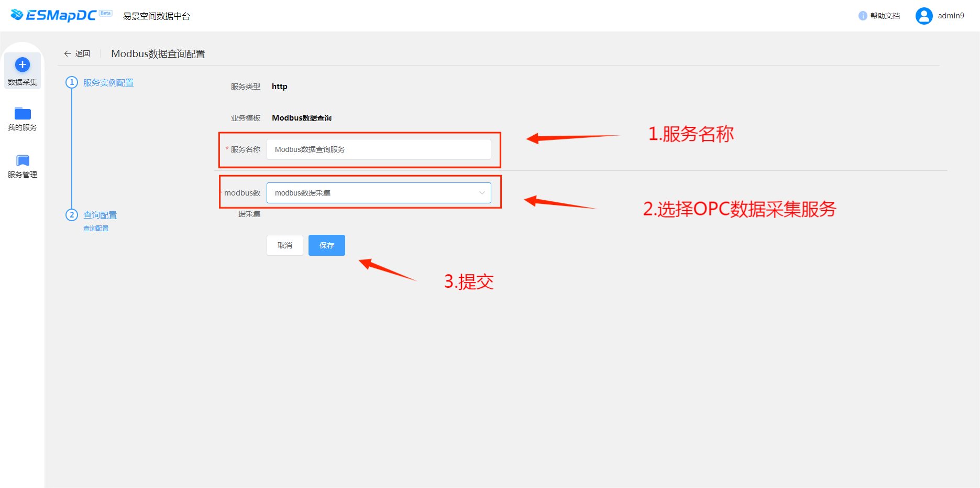Click 服务名称 input field
This screenshot has height=488, width=980.
tap(379, 149)
